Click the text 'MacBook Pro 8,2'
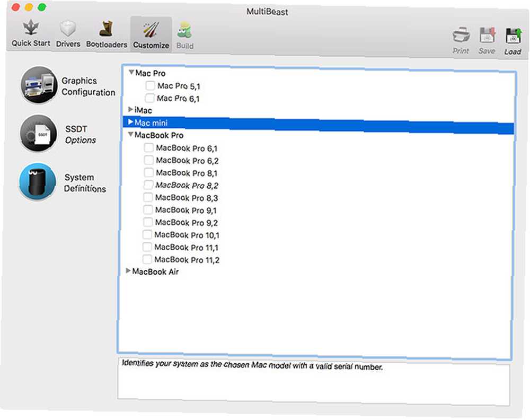The image size is (530, 420). [187, 185]
